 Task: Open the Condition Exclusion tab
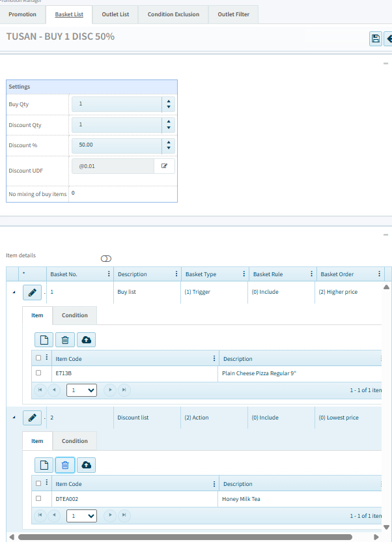tap(173, 14)
